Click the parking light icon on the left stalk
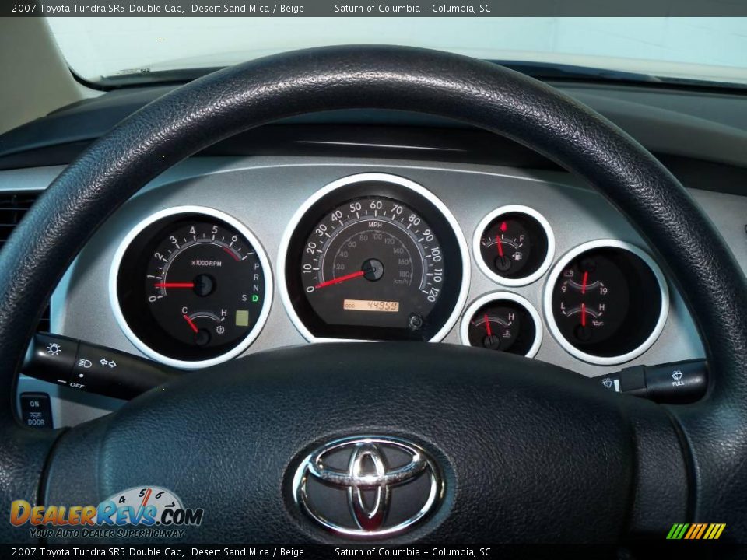The image size is (747, 560). (x=54, y=349)
